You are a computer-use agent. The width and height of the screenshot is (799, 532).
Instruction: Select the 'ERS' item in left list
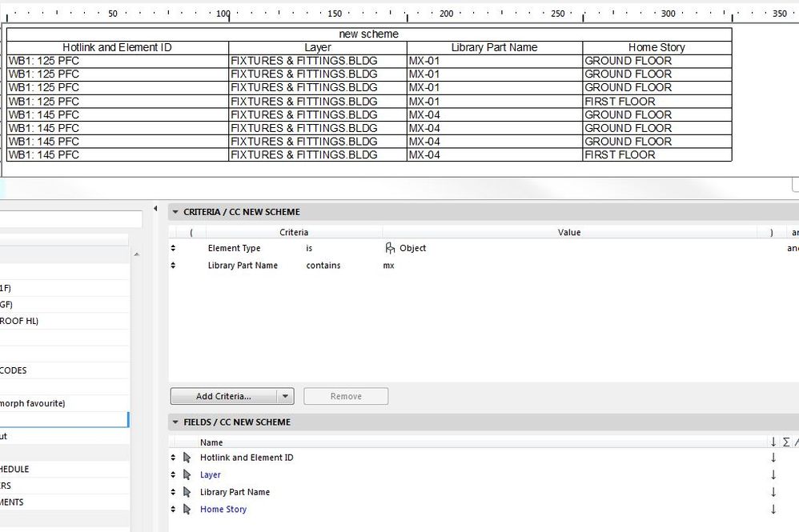click(x=64, y=486)
